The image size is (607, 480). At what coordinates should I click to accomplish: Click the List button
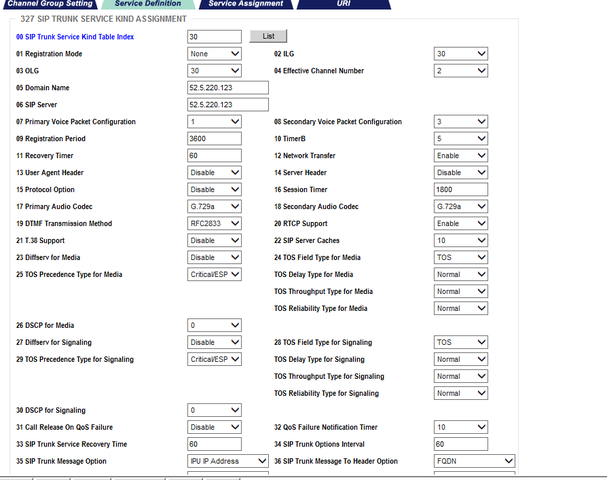(x=268, y=36)
